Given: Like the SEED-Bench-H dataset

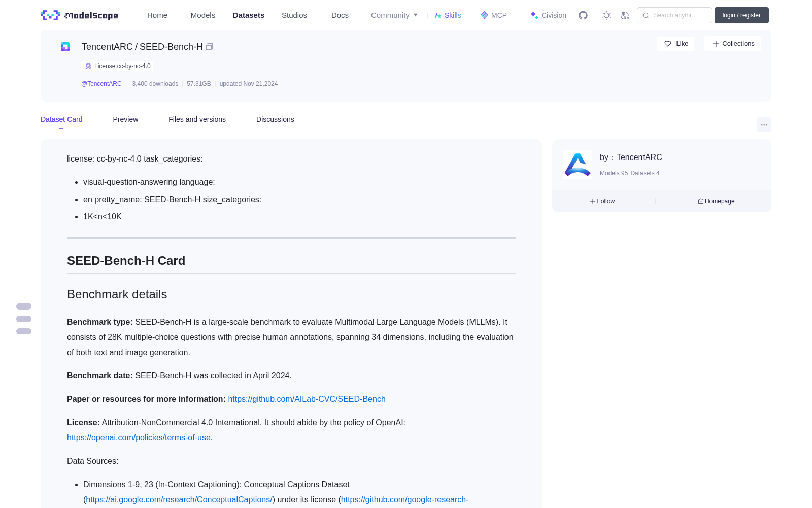Looking at the screenshot, I should point(676,44).
